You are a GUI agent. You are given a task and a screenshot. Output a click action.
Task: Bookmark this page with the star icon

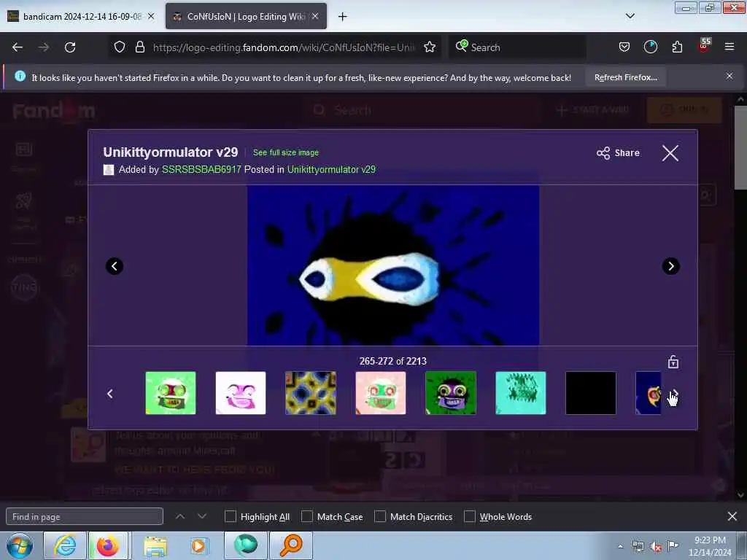point(430,47)
